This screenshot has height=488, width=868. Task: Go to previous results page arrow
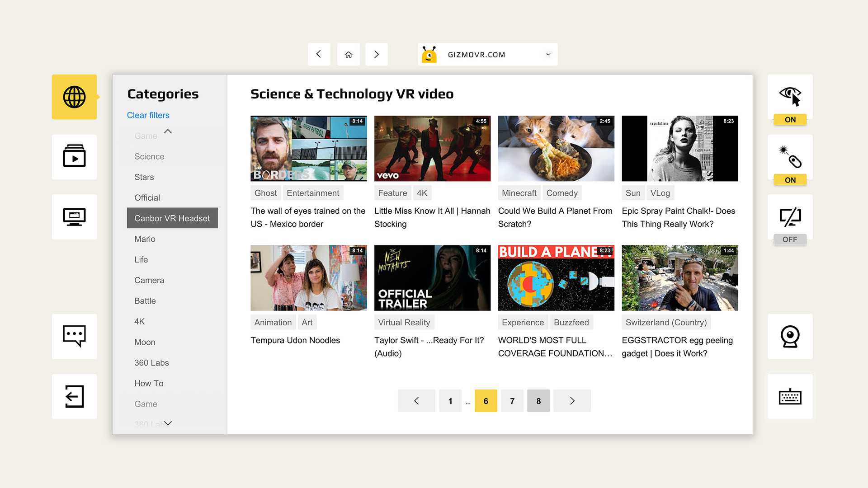[x=416, y=401]
